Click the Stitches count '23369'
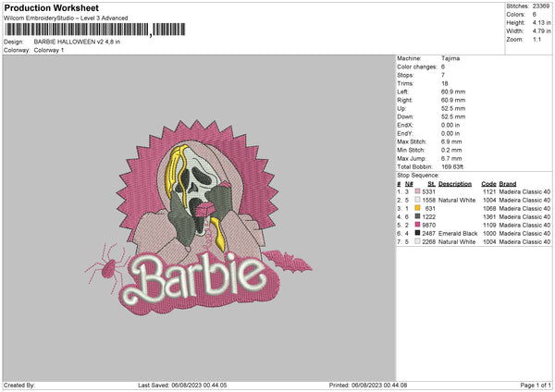 (541, 6)
